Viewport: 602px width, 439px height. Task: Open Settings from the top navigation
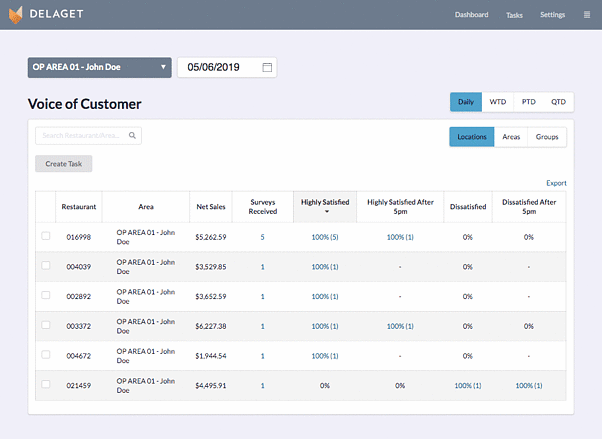point(552,15)
